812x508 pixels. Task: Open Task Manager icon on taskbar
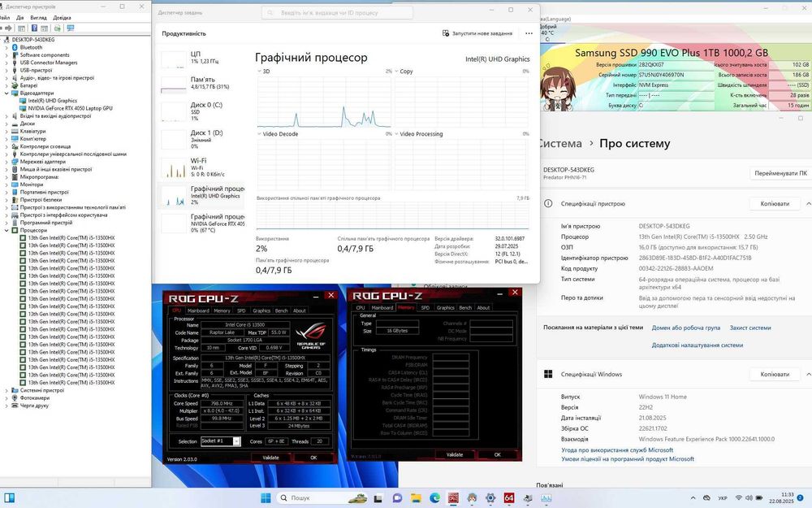coord(546,498)
